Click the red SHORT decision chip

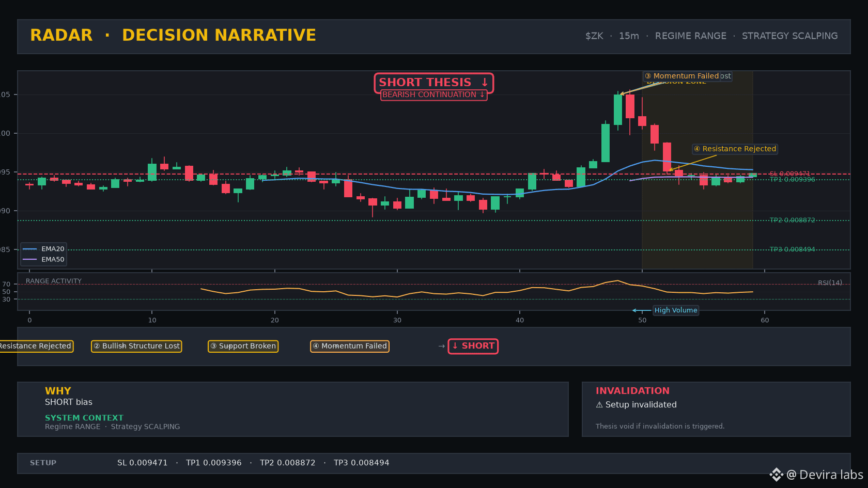click(473, 346)
